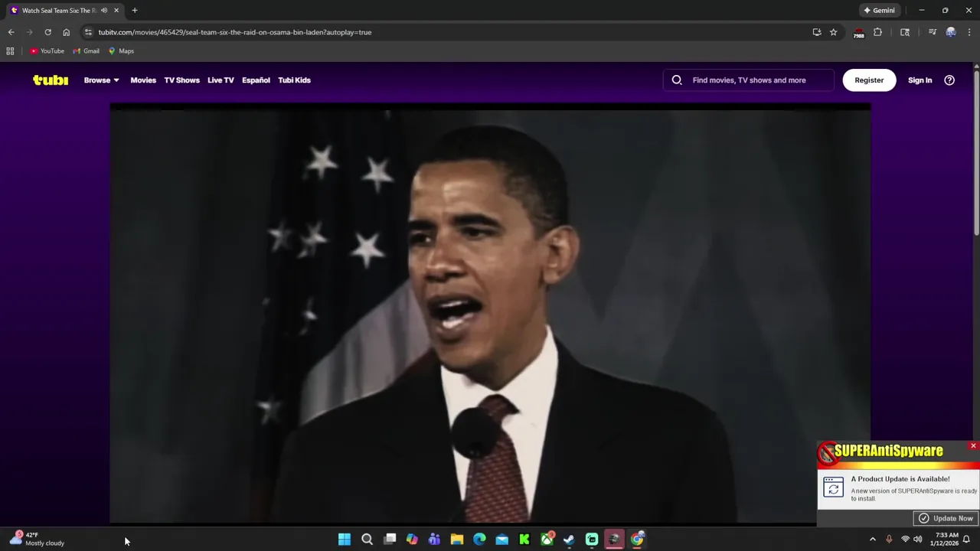This screenshot has height=551, width=980.
Task: Open a new tab with the plus button
Action: pyautogui.click(x=135, y=11)
